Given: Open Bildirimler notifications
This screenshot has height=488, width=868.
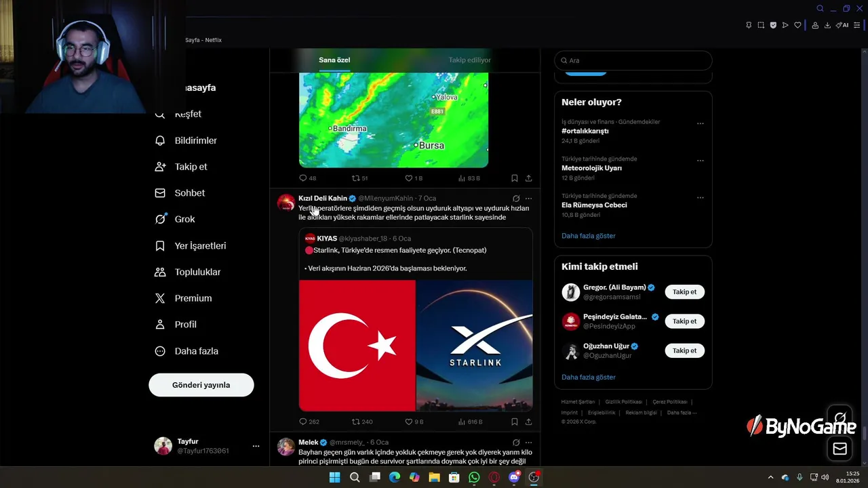Looking at the screenshot, I should tap(186, 140).
